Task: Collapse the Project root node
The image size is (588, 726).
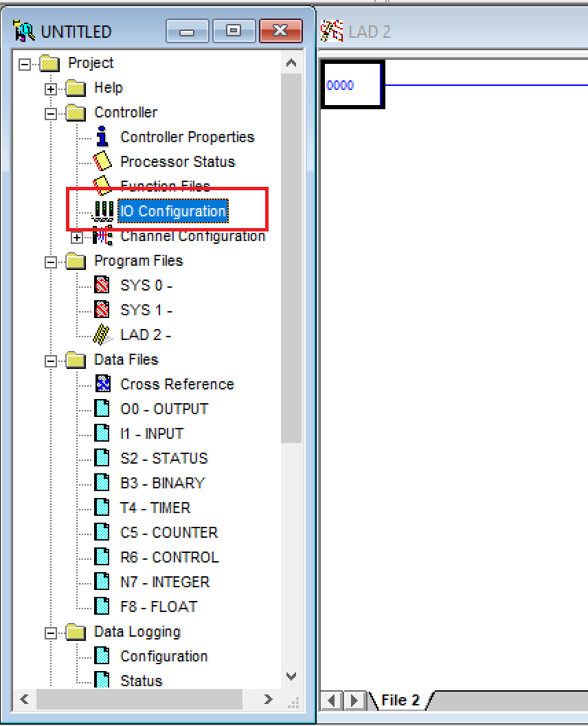Action: (x=25, y=64)
